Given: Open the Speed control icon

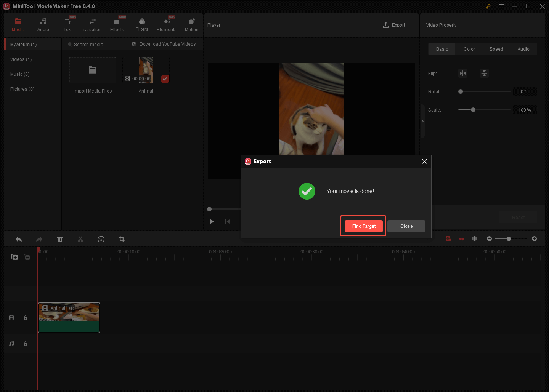Looking at the screenshot, I should pyautogui.click(x=101, y=239).
